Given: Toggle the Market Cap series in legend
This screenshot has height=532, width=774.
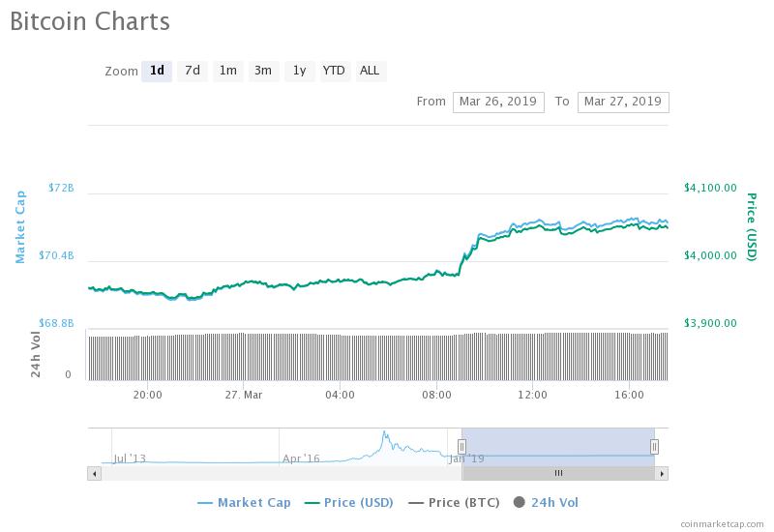Looking at the screenshot, I should click(244, 502).
